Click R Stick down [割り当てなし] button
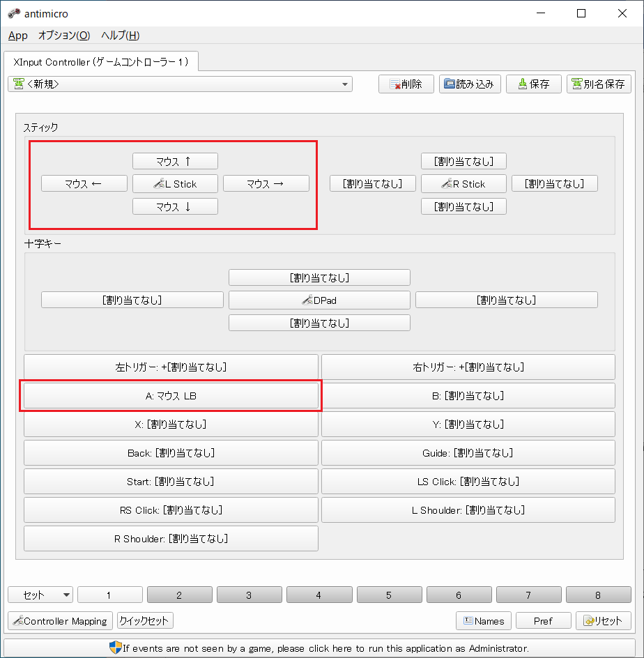This screenshot has width=644, height=658. (463, 206)
